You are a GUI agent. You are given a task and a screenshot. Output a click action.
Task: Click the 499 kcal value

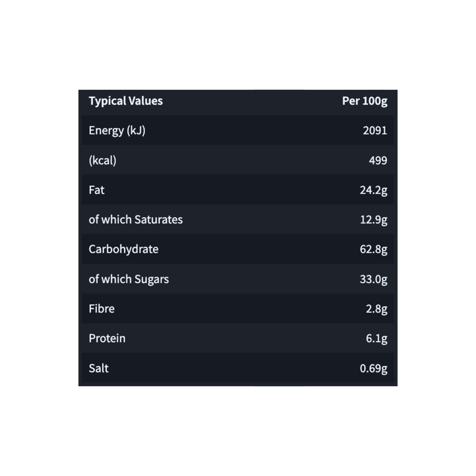click(378, 160)
